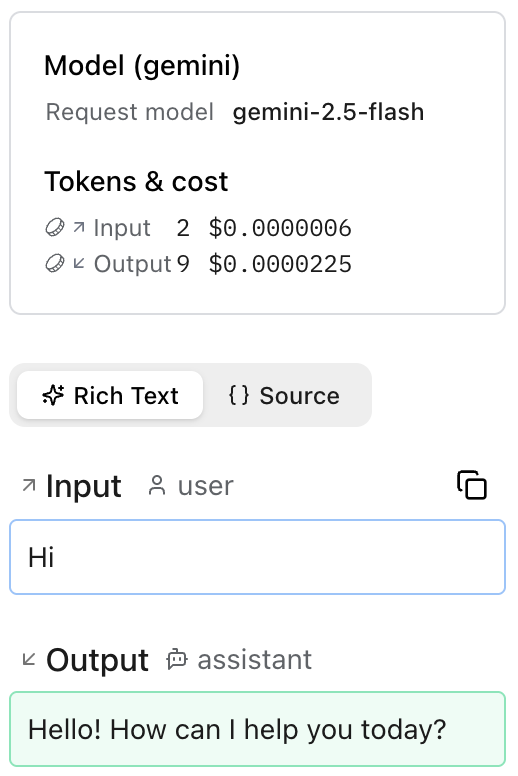Click the user person icon
This screenshot has height=776, width=518.
click(x=157, y=485)
